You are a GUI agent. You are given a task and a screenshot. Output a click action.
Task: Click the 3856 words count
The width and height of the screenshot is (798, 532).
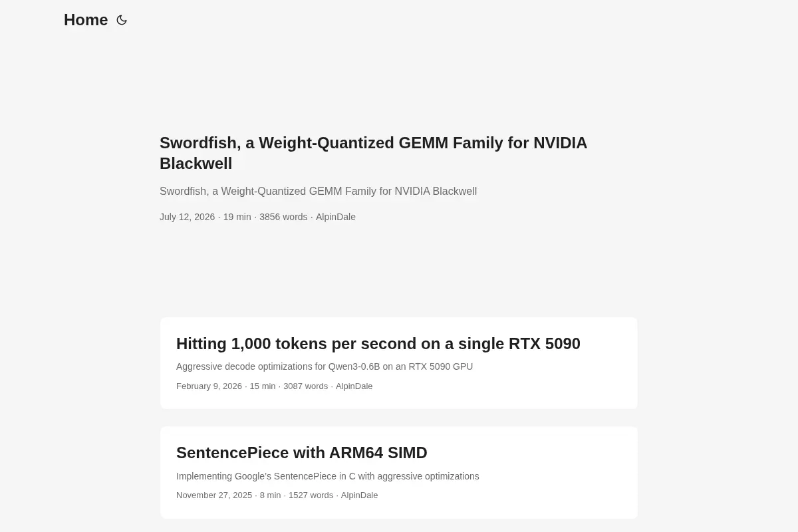283,217
